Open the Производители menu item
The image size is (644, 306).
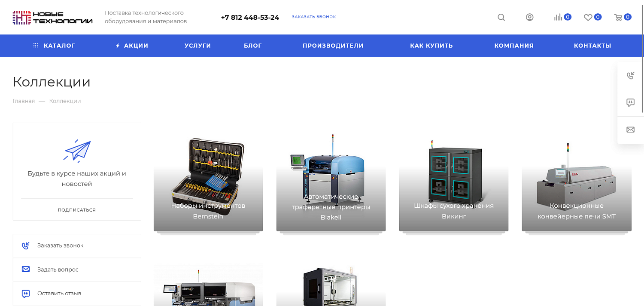tap(333, 45)
